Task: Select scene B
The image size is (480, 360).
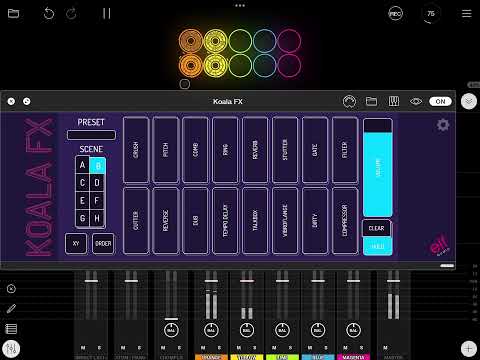Action: (98, 165)
